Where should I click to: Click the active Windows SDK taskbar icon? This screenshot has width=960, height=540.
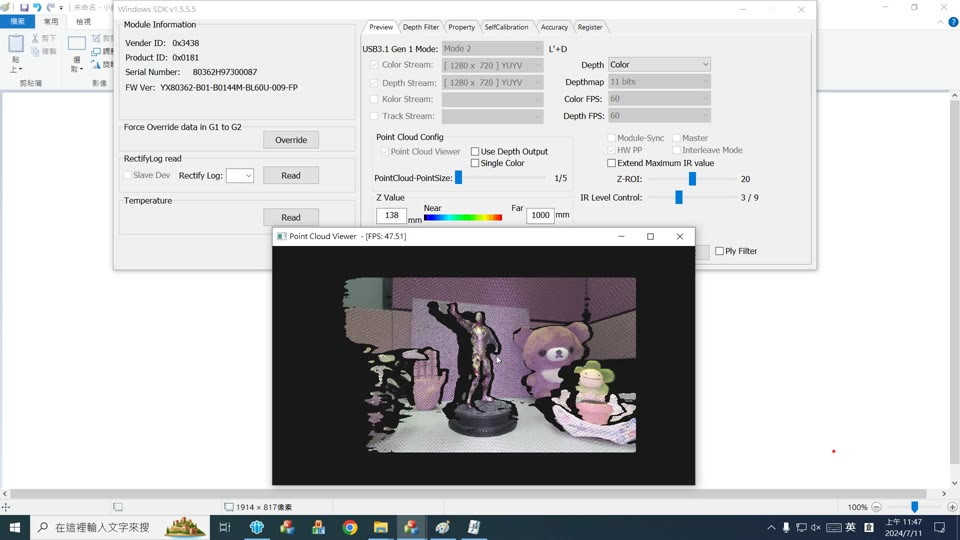click(411, 527)
